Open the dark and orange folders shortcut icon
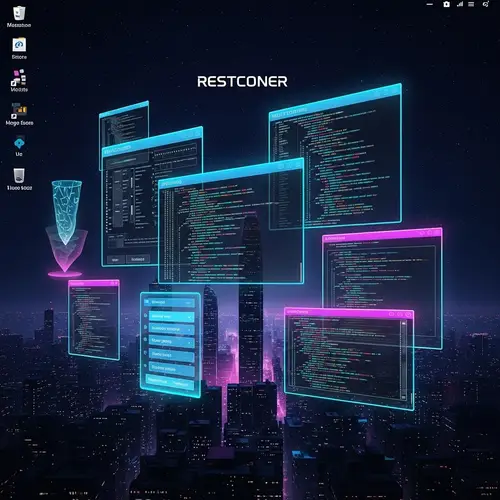Viewport: 500px width, 500px height. coord(19,110)
